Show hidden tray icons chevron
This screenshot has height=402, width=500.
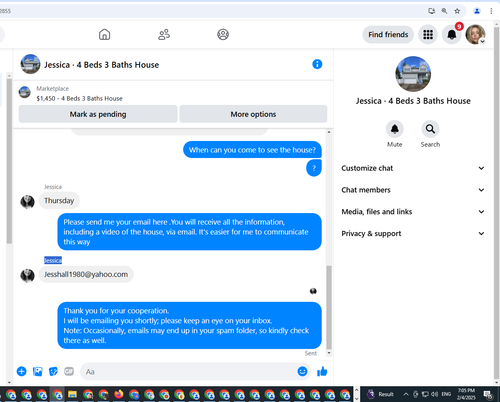click(406, 394)
